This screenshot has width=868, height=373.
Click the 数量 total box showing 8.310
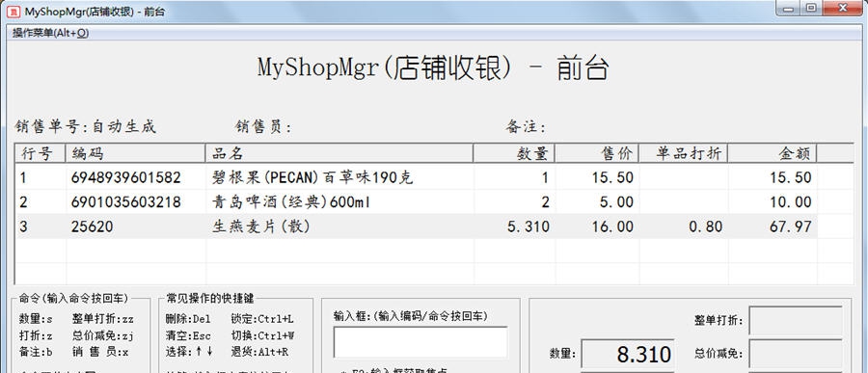pos(627,354)
